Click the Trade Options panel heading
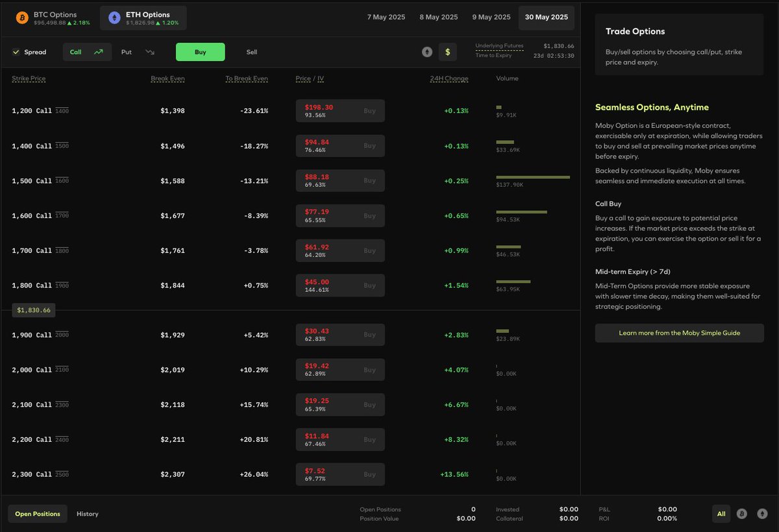The image size is (779, 532). [635, 31]
